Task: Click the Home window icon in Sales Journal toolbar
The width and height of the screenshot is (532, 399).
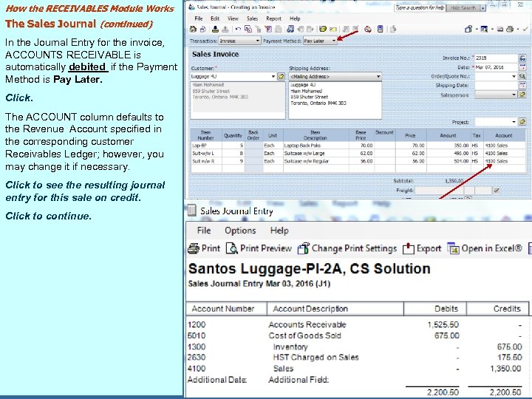Action: point(193,29)
